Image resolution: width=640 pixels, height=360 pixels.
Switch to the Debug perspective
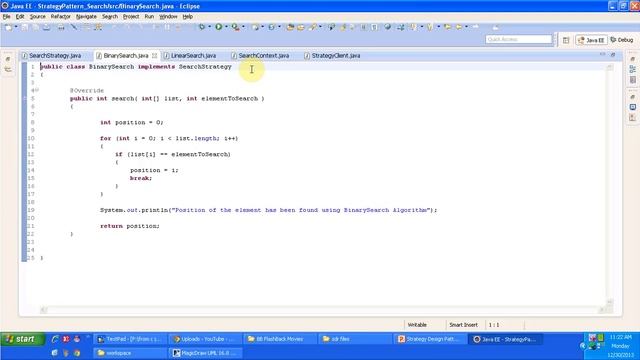(x=622, y=40)
